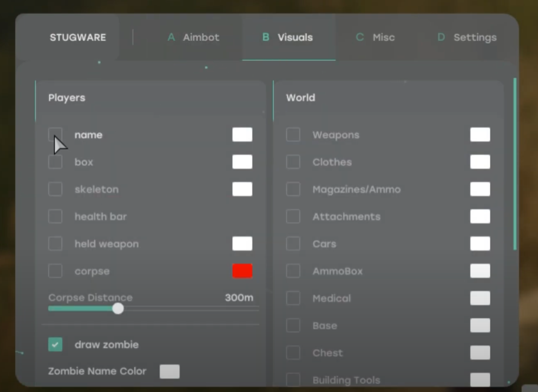Click the Attachments color swatch

[480, 217]
